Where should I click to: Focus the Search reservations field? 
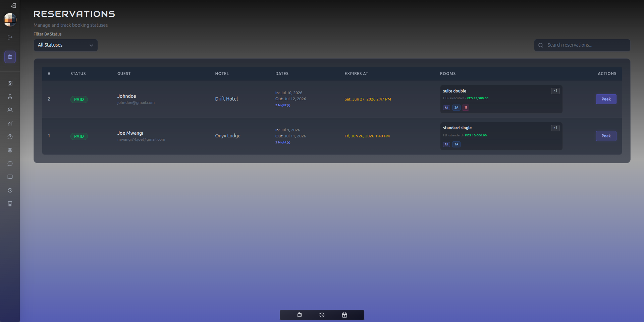click(x=582, y=45)
